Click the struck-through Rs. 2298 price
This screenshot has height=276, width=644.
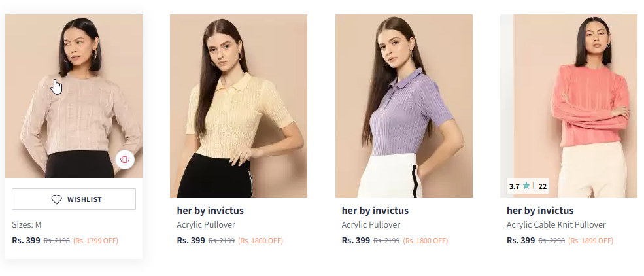tap(552, 241)
